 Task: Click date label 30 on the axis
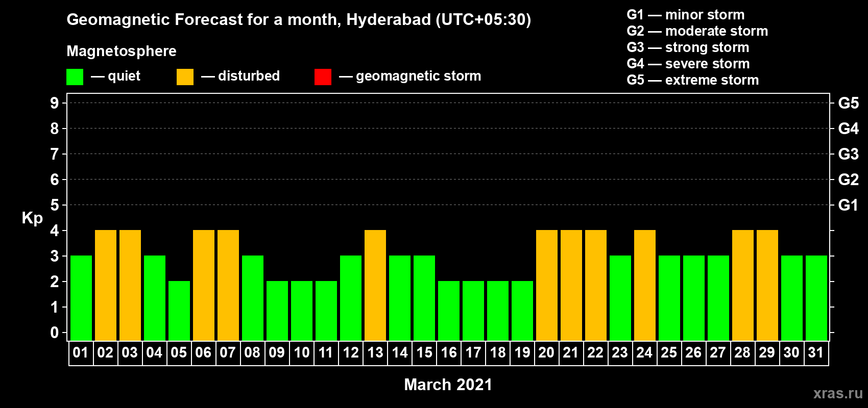coord(791,353)
